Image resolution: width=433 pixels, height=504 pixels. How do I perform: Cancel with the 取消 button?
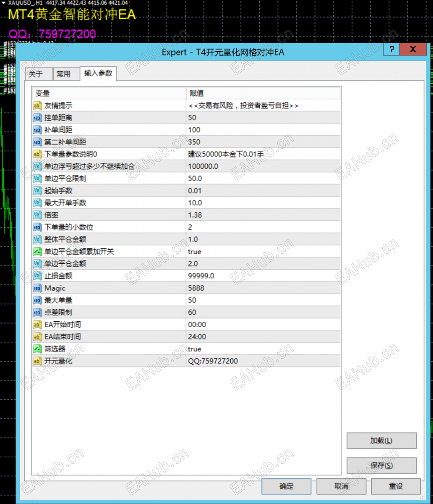[342, 486]
